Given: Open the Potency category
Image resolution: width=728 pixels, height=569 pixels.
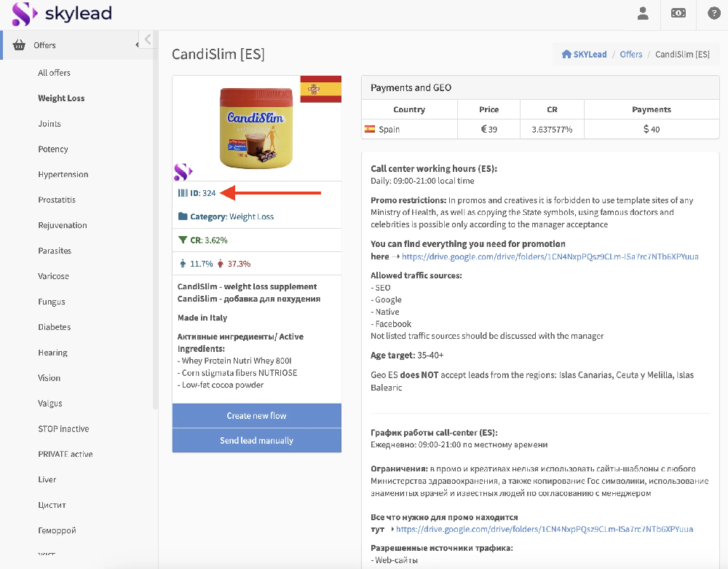Looking at the screenshot, I should coord(53,149).
